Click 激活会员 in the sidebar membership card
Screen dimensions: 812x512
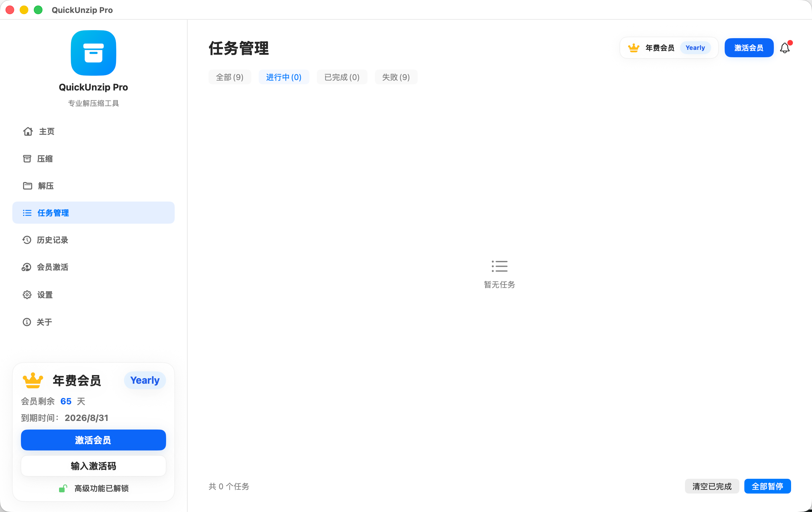94,440
